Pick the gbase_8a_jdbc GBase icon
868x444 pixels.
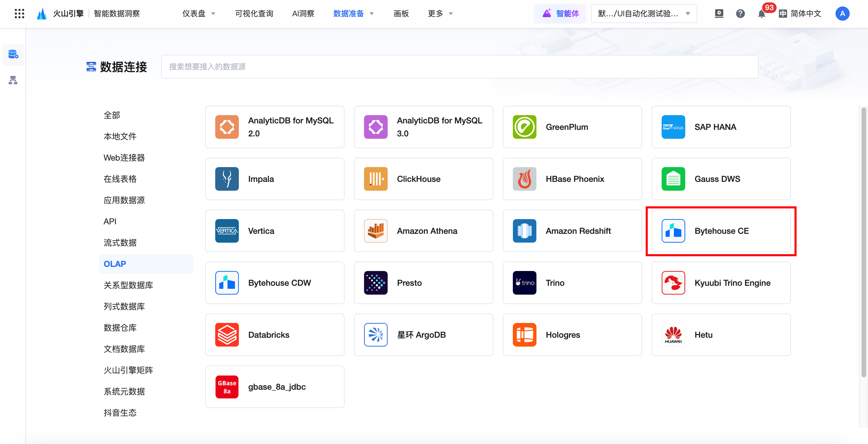tap(227, 387)
